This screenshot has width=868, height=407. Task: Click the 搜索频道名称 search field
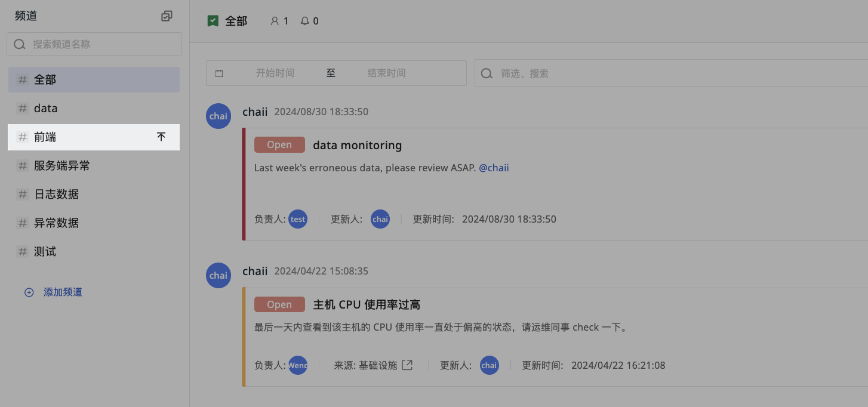pyautogui.click(x=94, y=44)
